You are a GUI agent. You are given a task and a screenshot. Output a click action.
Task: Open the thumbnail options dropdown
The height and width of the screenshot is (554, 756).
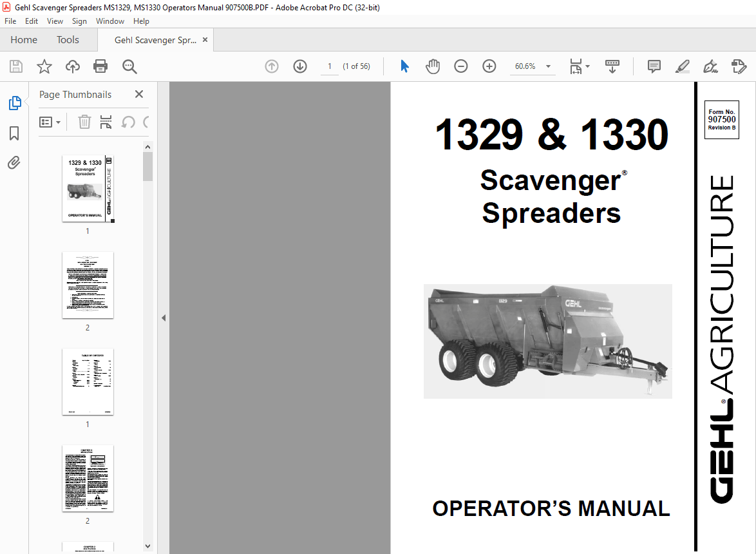click(x=50, y=122)
